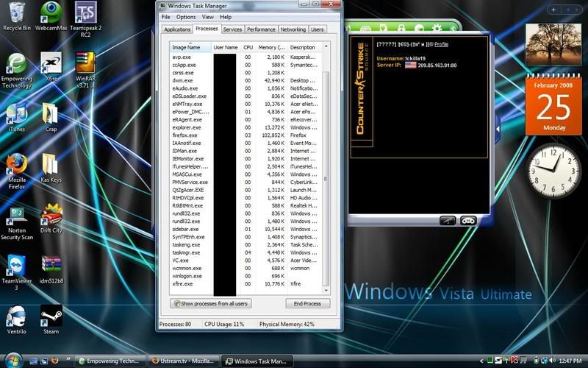
Task: Click the analog clock sidebar gadget
Action: pyautogui.click(x=553, y=171)
